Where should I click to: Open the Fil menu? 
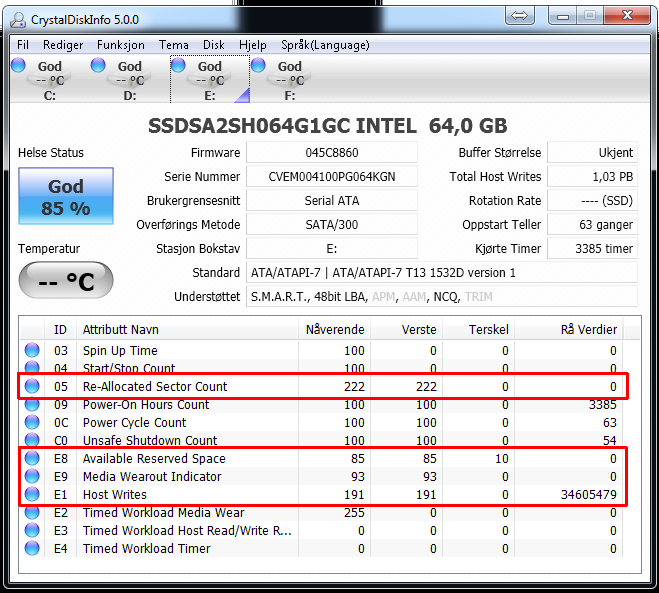23,45
